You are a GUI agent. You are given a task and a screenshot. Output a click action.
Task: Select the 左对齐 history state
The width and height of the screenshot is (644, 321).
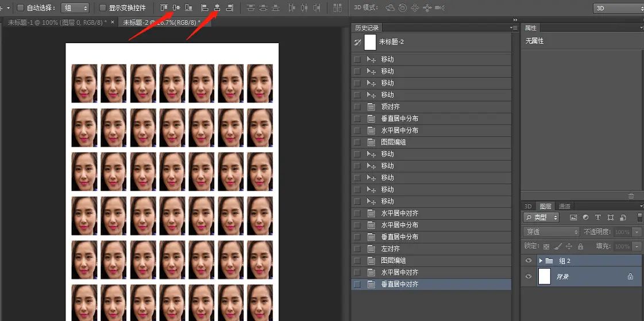click(x=431, y=249)
